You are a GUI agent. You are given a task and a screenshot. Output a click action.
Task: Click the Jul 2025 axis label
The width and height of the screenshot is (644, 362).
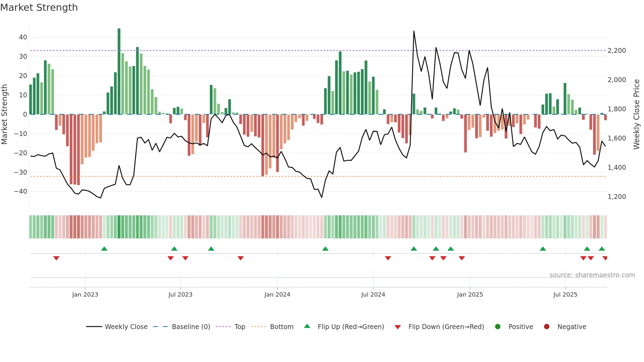565,294
